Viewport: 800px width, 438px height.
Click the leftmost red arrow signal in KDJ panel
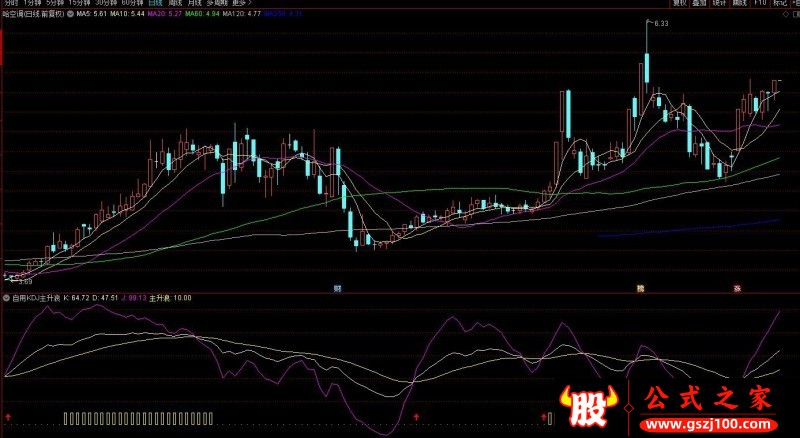pos(8,418)
